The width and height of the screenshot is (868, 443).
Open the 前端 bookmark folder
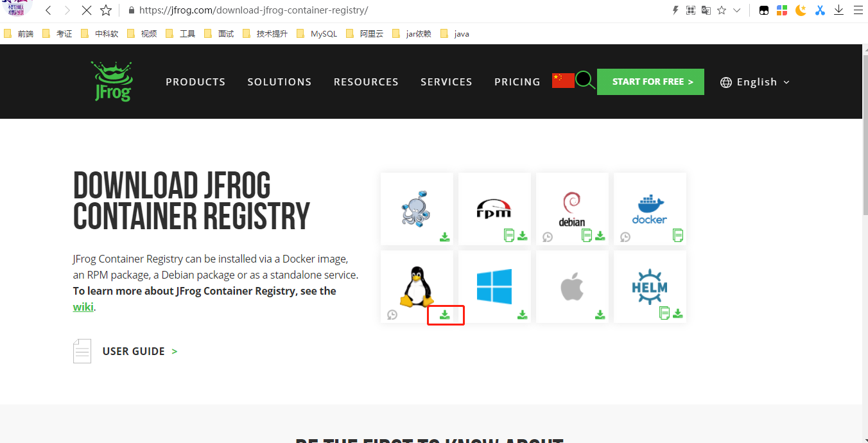19,33
